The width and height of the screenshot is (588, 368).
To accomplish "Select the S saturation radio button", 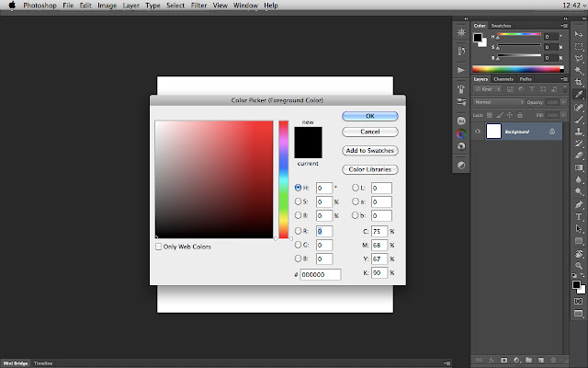I will pyautogui.click(x=298, y=201).
